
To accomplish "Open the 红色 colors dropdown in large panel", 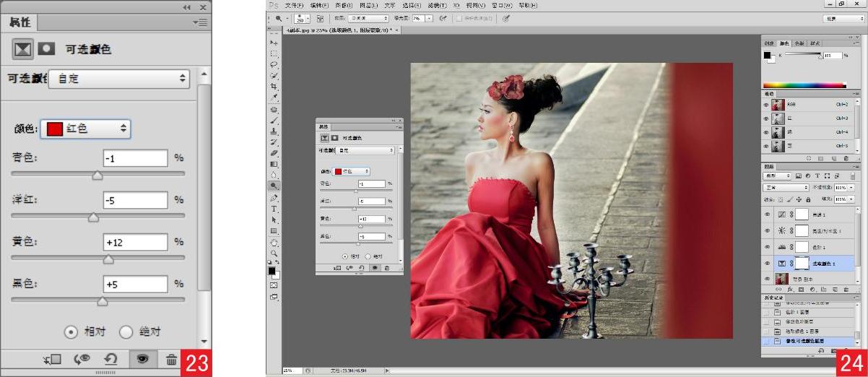I will tap(86, 129).
